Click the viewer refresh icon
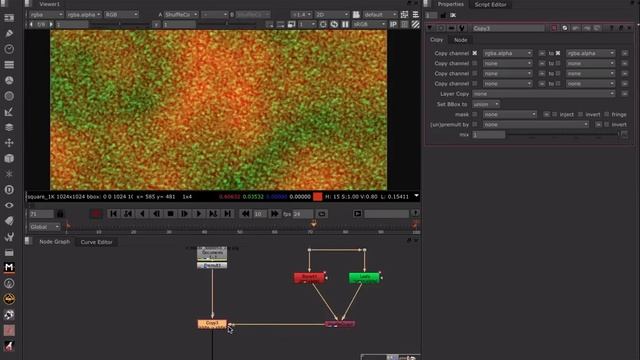This screenshot has width=640, height=360. (x=334, y=24)
